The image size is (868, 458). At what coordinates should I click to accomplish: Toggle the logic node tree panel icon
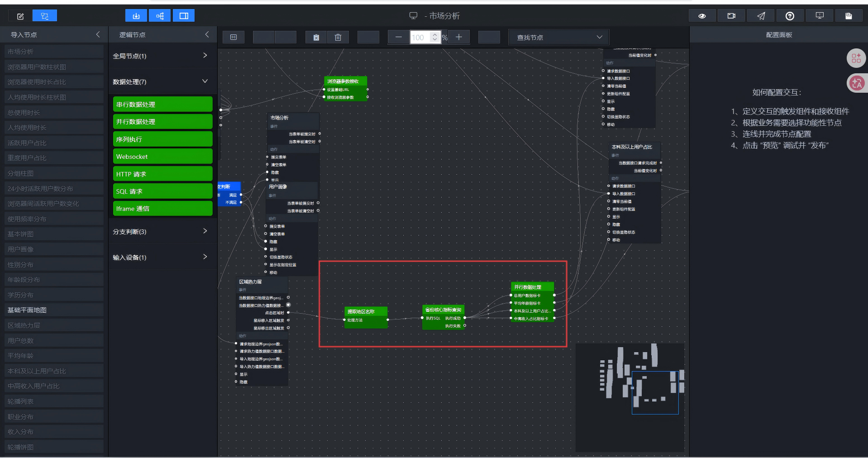(x=160, y=16)
